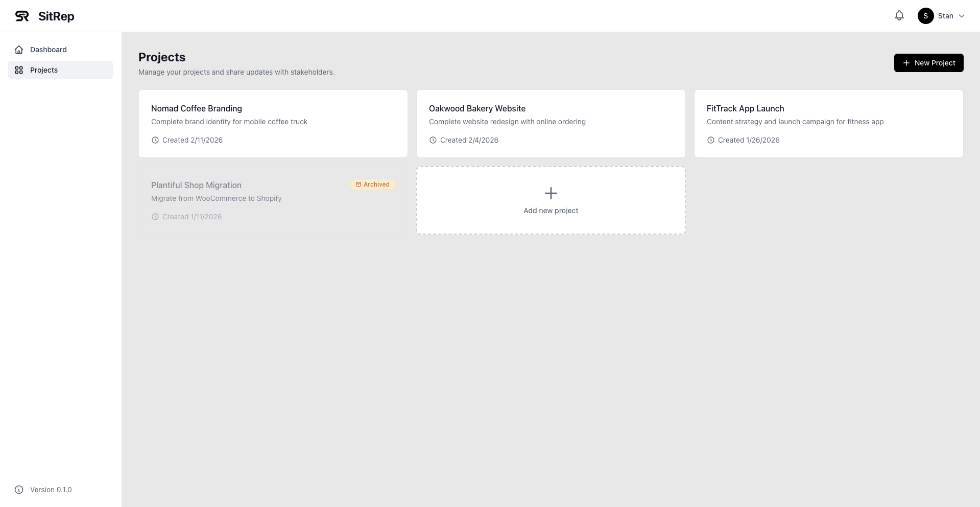Open the Add new project card

pyautogui.click(x=551, y=200)
